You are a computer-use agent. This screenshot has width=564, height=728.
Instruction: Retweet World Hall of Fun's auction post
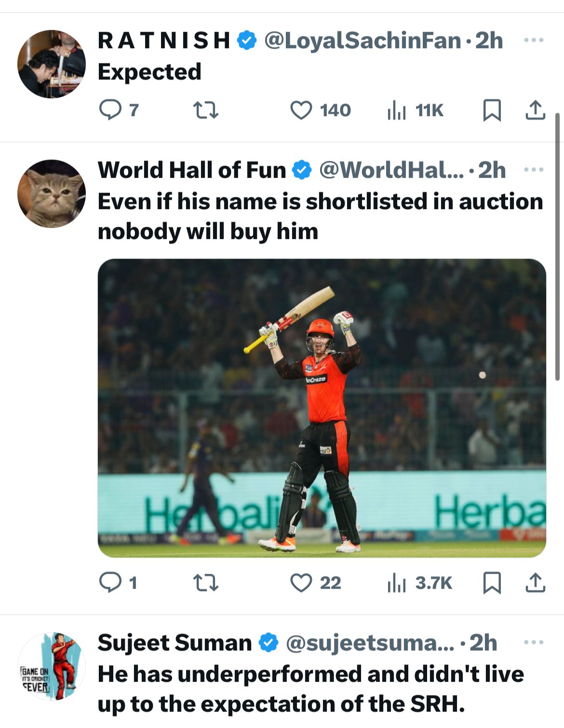(206, 582)
